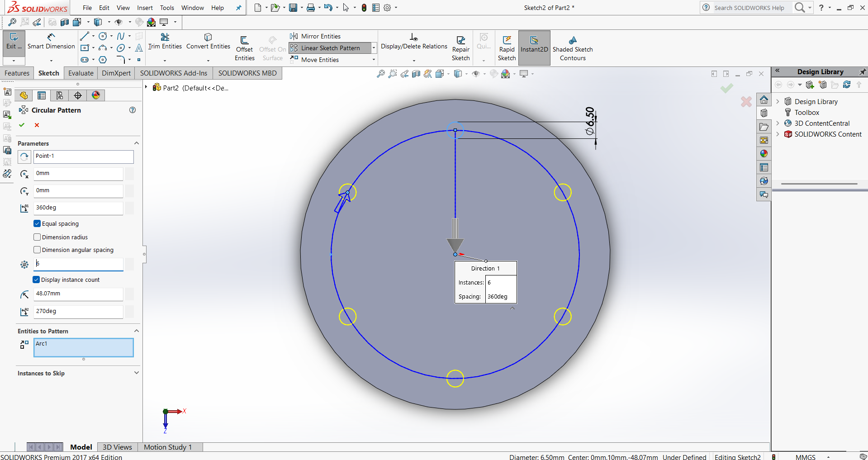
Task: Click the Design Library home icon
Action: (x=764, y=100)
